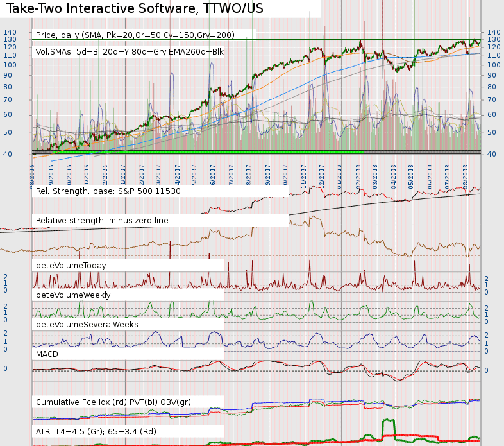Click 100 on the left price axis
The image size is (504, 446).
tap(10, 65)
